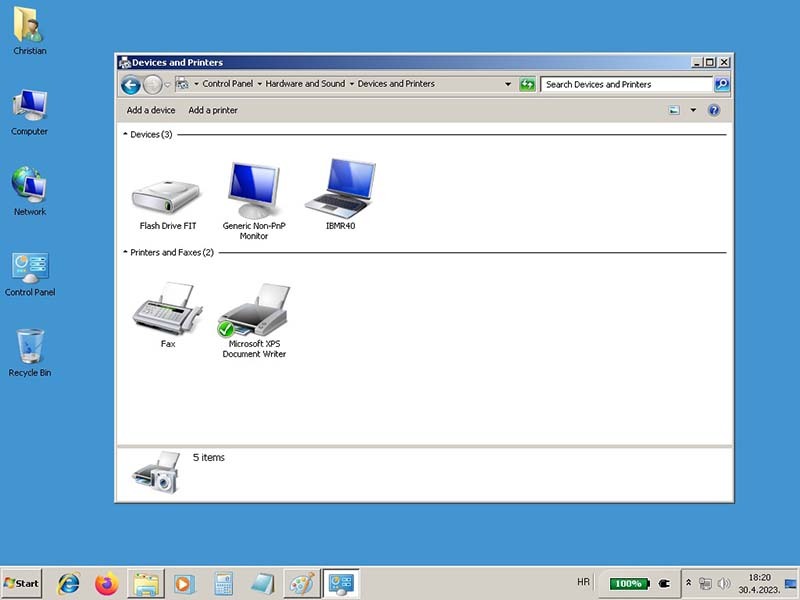Click Add a printer
Screen dimensions: 800x600
[213, 110]
